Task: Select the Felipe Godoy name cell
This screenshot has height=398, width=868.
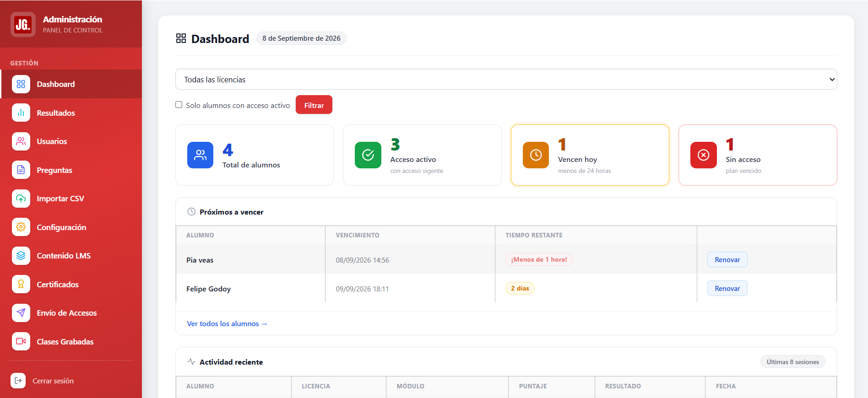Action: 250,289
